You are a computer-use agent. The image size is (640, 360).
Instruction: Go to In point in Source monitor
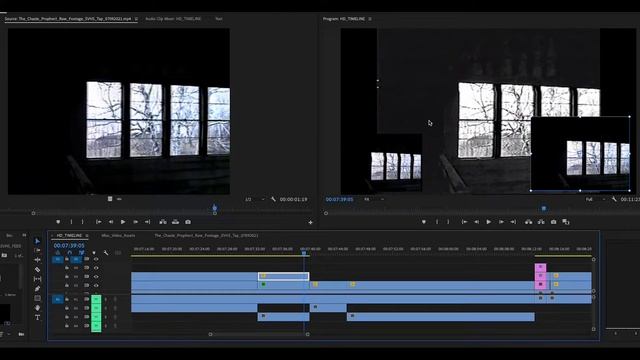98,222
